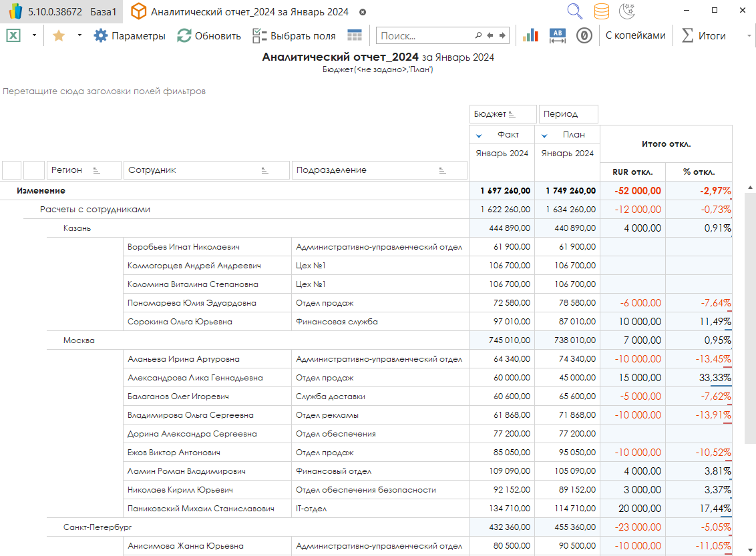Screen dimensions: 756x556
Task: Toggle the night mode moon icon
Action: tap(626, 11)
